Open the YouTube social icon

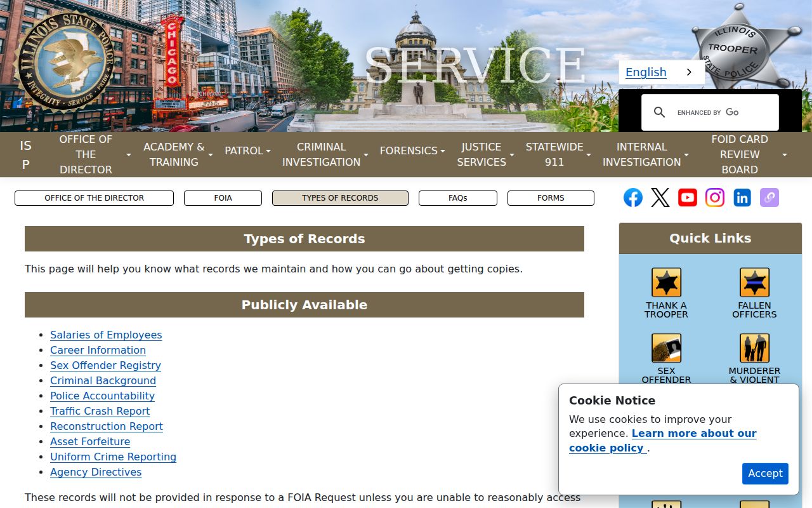tap(688, 197)
